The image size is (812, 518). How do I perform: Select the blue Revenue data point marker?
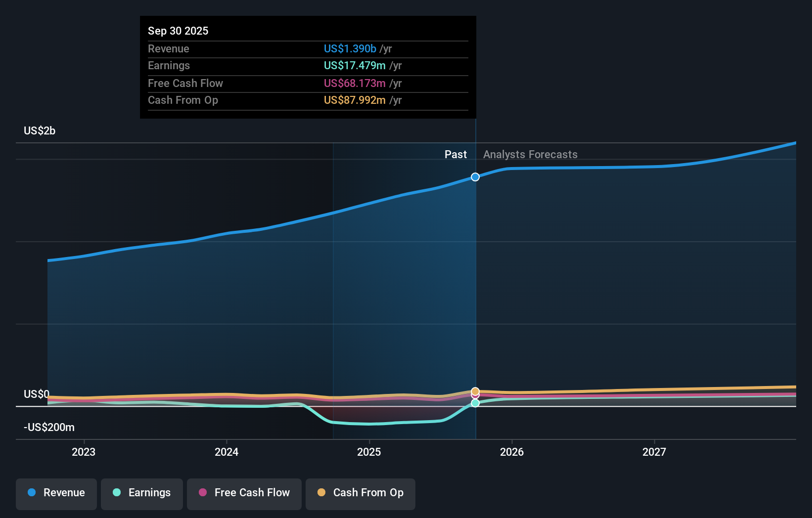[x=475, y=176]
